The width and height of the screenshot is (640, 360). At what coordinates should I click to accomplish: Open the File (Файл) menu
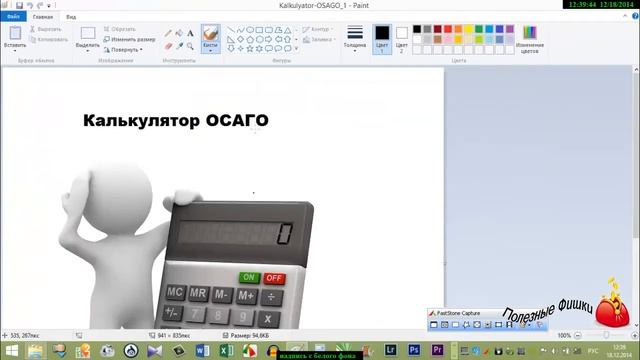pos(13,16)
